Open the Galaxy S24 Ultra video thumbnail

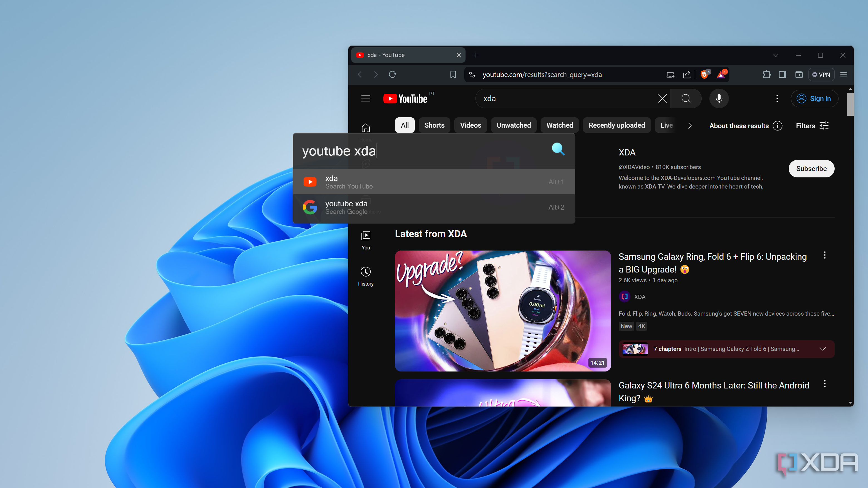pyautogui.click(x=502, y=393)
